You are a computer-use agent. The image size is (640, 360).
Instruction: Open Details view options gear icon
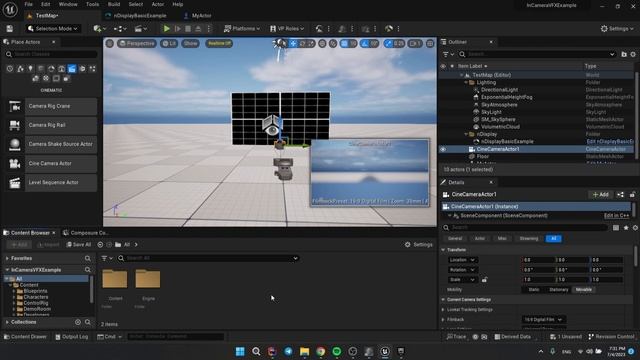point(635,227)
